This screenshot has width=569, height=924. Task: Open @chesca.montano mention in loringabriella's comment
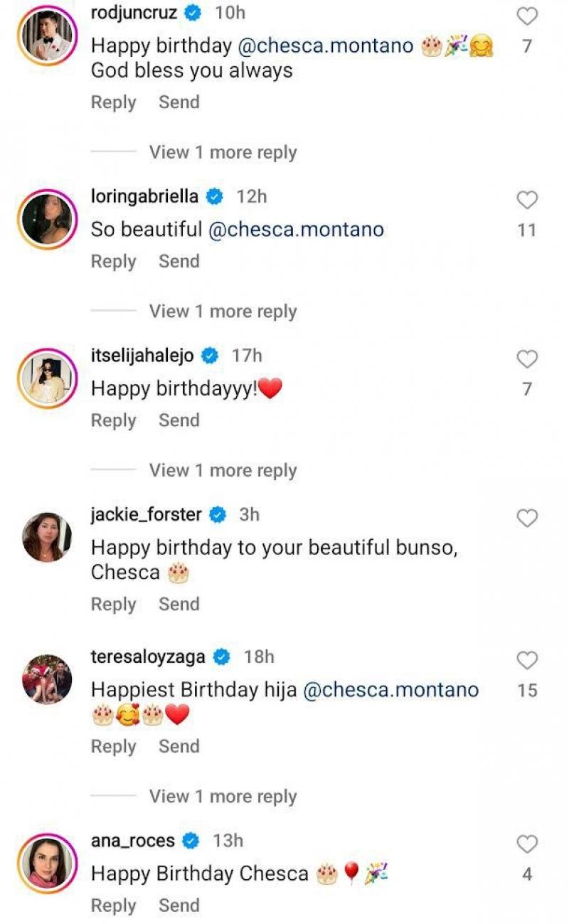coord(296,230)
